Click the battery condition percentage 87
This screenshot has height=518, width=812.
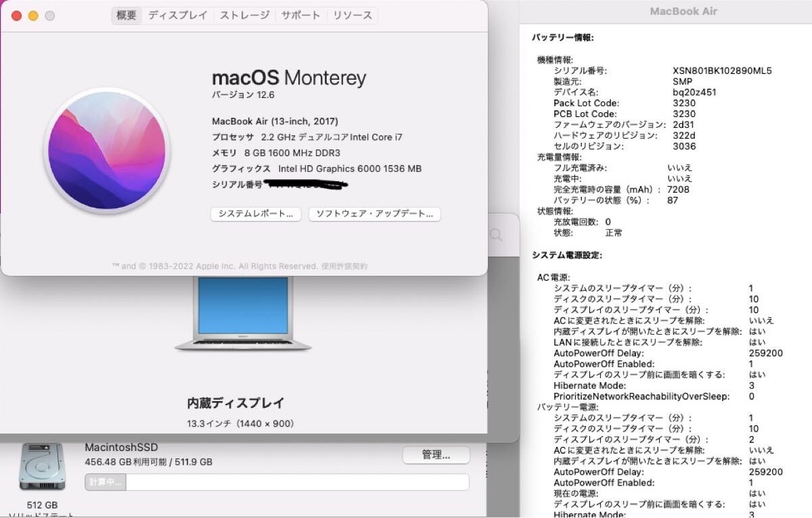point(673,200)
